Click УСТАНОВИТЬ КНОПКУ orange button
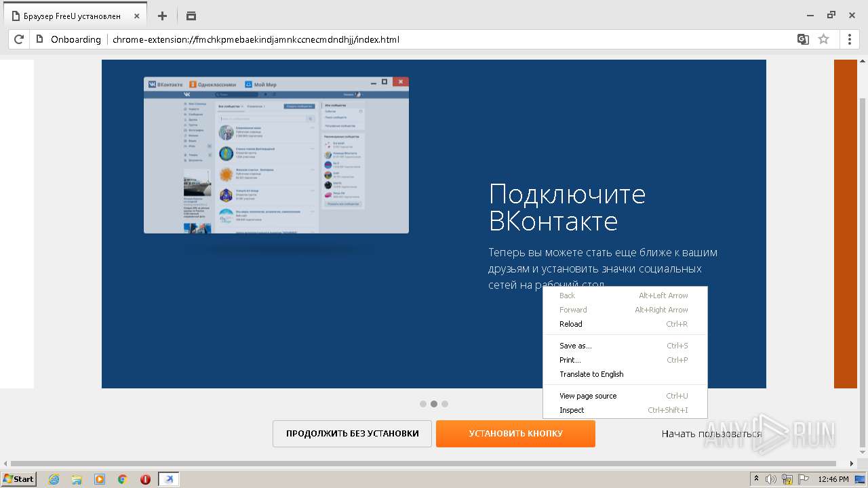Screen dimensions: 868x488 tap(515, 434)
